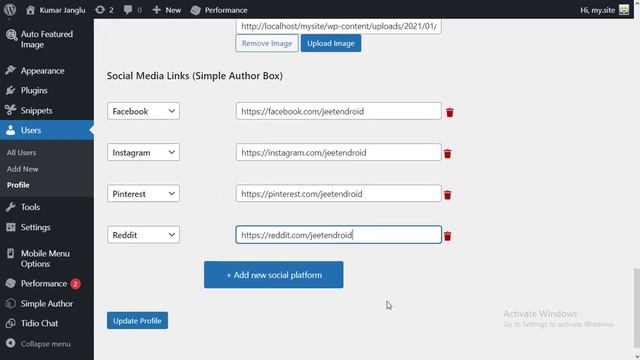Delete the Reddit link with trash icon
Image resolution: width=640 pixels, height=360 pixels.
click(448, 236)
